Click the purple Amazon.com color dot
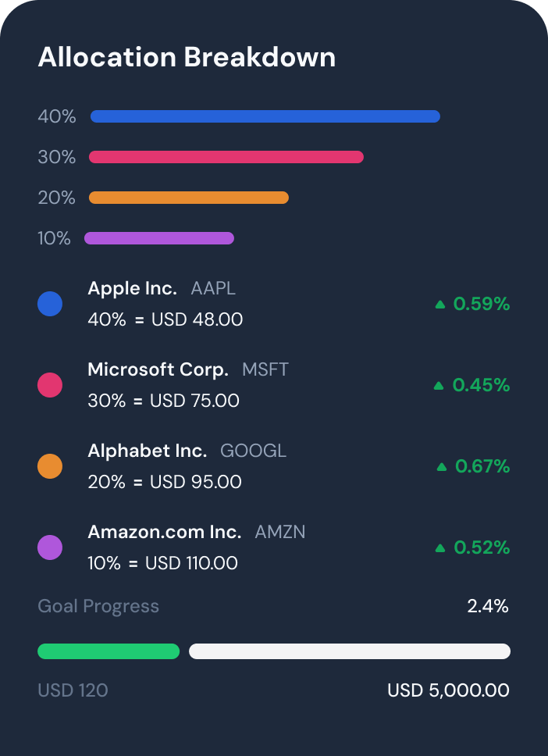548x756 pixels. [x=50, y=547]
